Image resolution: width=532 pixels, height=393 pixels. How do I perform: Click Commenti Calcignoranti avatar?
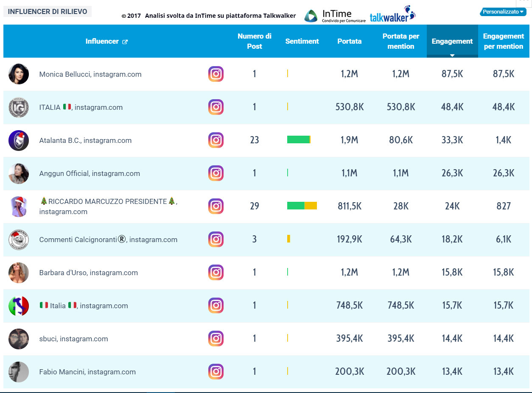[x=19, y=240]
